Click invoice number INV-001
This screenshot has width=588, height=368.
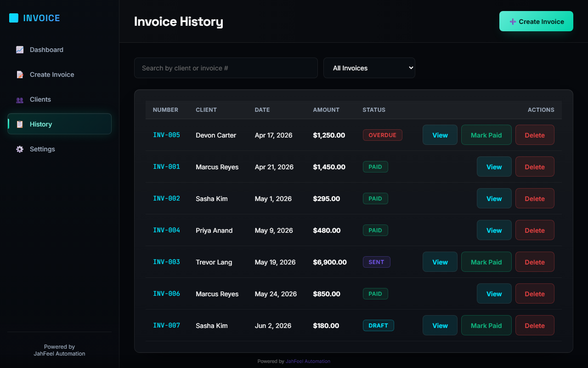[x=166, y=167]
